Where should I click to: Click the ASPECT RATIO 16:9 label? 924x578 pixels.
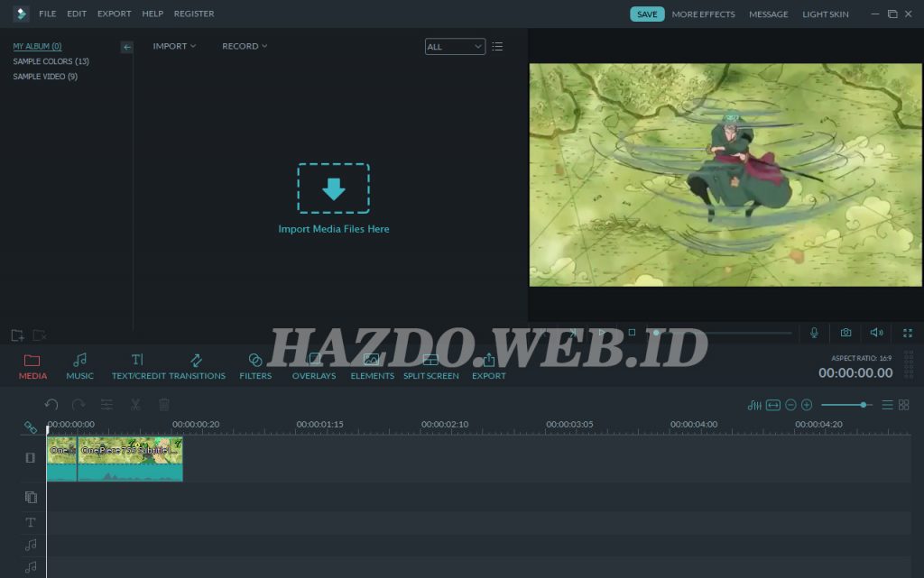tap(861, 358)
